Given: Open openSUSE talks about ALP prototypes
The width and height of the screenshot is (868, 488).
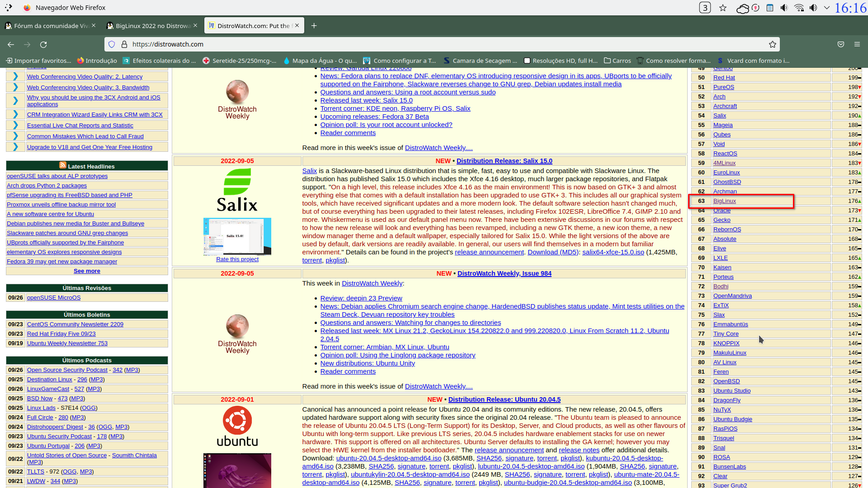Looking at the screenshot, I should point(57,176).
